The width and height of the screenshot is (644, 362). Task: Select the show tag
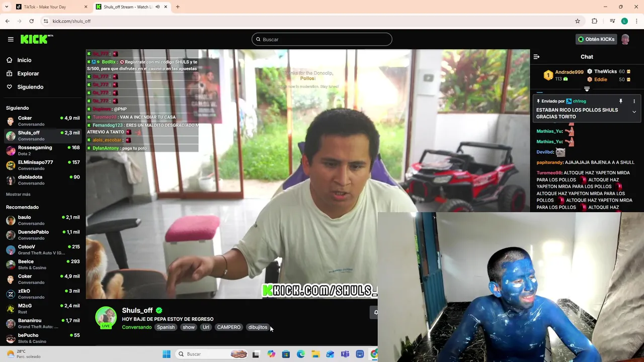click(x=189, y=327)
